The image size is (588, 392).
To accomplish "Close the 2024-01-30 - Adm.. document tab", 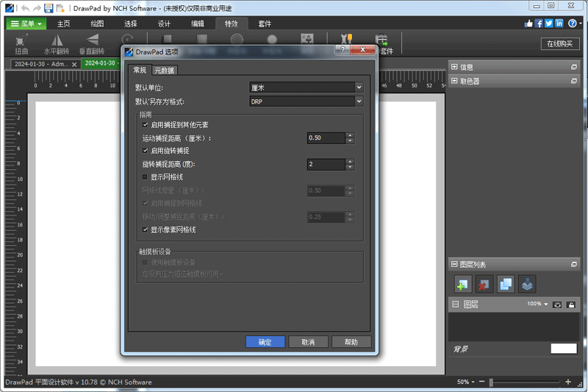I will pos(74,65).
